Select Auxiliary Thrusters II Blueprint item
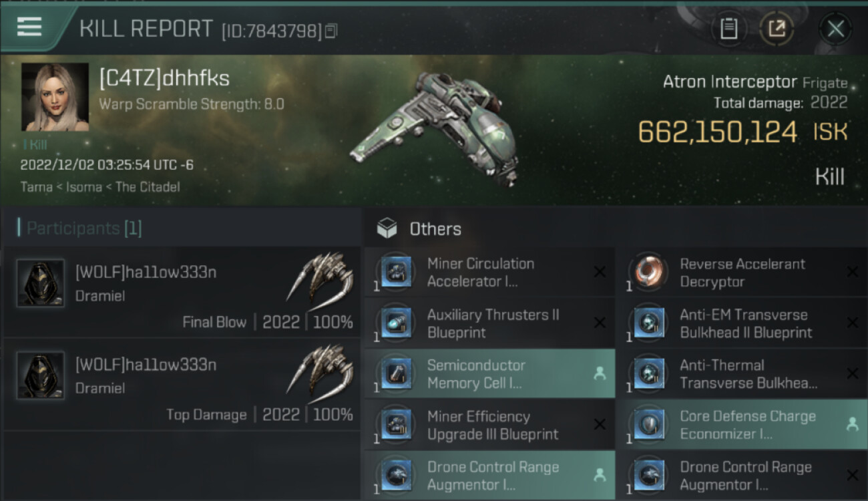 point(489,323)
